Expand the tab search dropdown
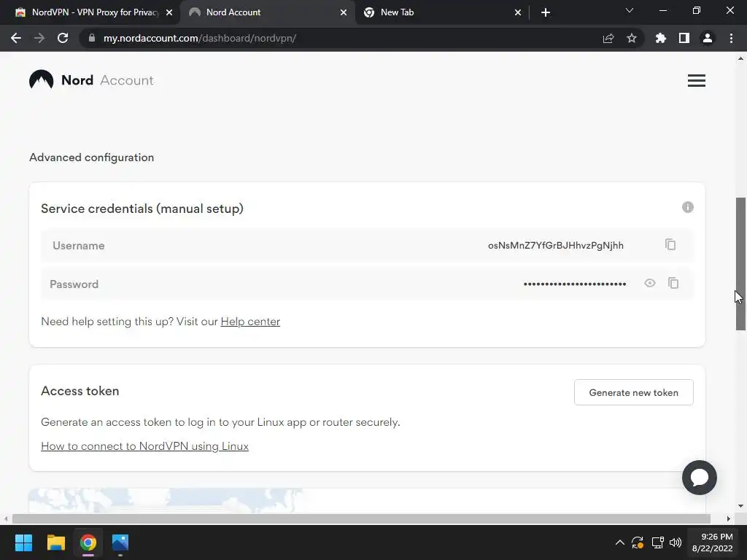Image resolution: width=747 pixels, height=560 pixels. click(630, 10)
